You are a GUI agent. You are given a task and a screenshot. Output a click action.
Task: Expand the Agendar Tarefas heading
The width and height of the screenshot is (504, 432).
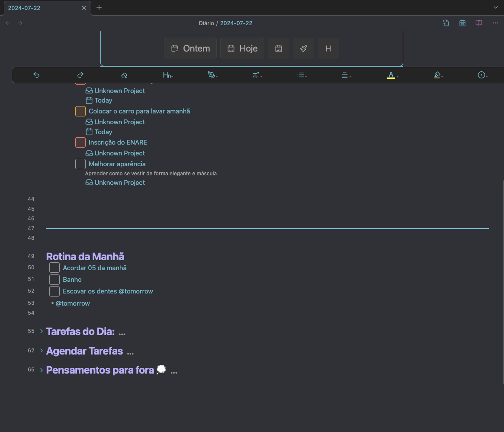(42, 350)
